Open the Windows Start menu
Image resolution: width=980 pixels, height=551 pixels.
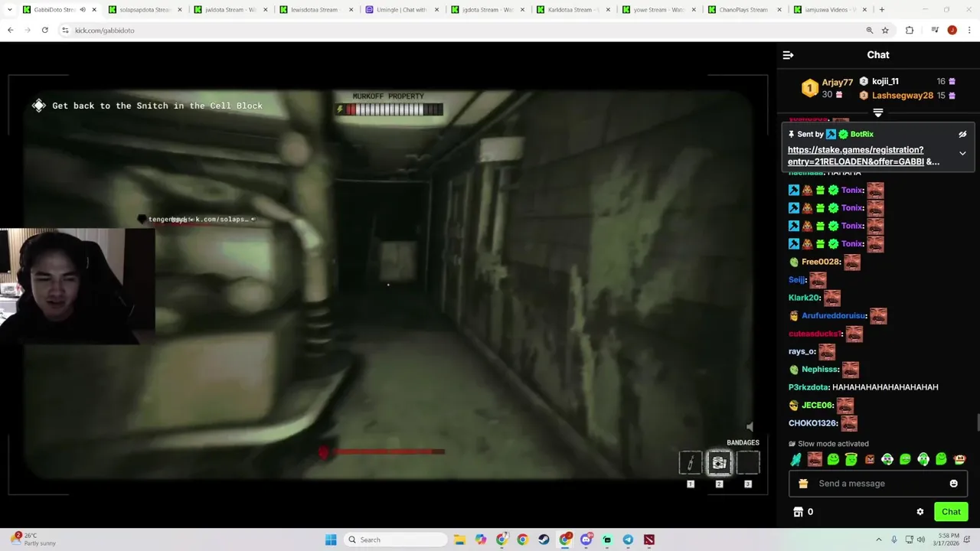[x=331, y=540]
